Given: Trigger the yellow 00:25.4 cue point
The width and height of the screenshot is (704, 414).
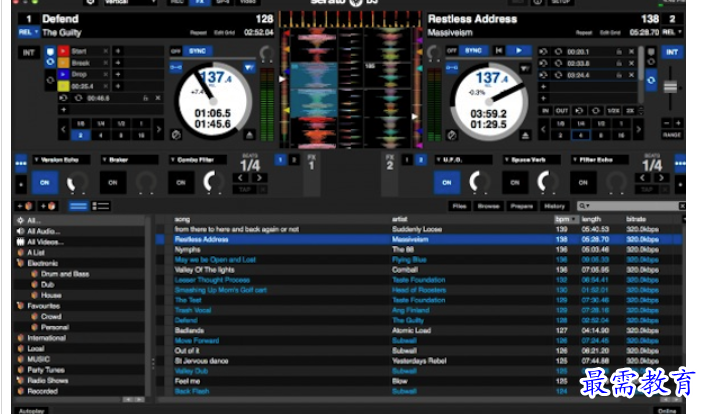Looking at the screenshot, I should (63, 86).
